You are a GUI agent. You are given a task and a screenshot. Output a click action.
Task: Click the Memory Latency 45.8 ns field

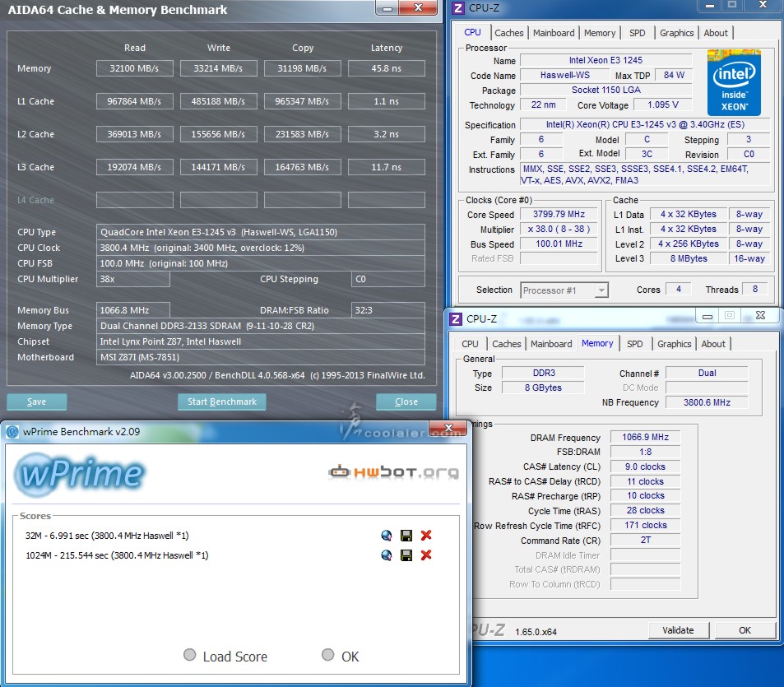[387, 68]
